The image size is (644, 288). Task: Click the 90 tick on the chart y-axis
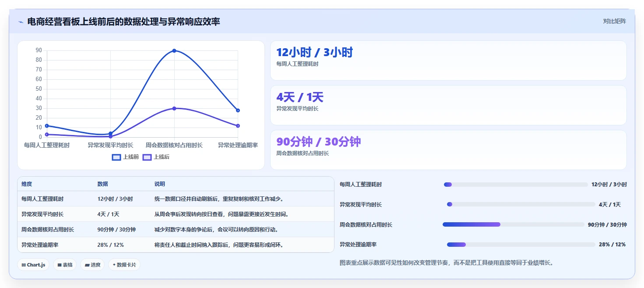(39, 50)
